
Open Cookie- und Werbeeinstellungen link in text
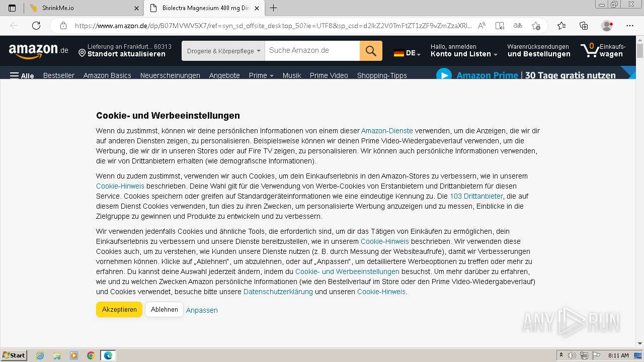click(x=347, y=271)
